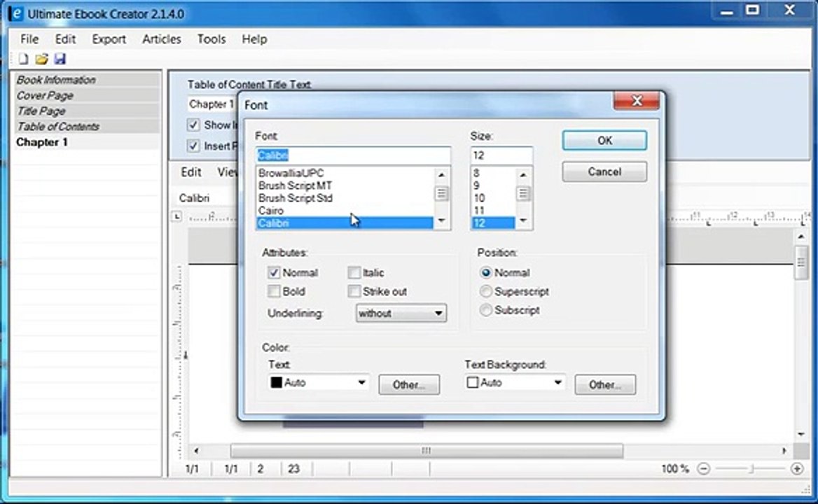This screenshot has height=504, width=818.
Task: Select Cover Page in the sidebar
Action: 86,95
